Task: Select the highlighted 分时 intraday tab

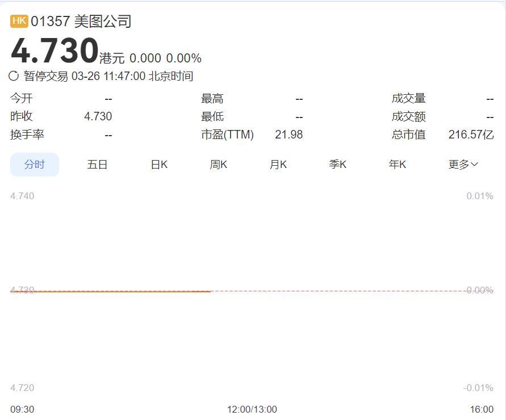Action: 34,163
